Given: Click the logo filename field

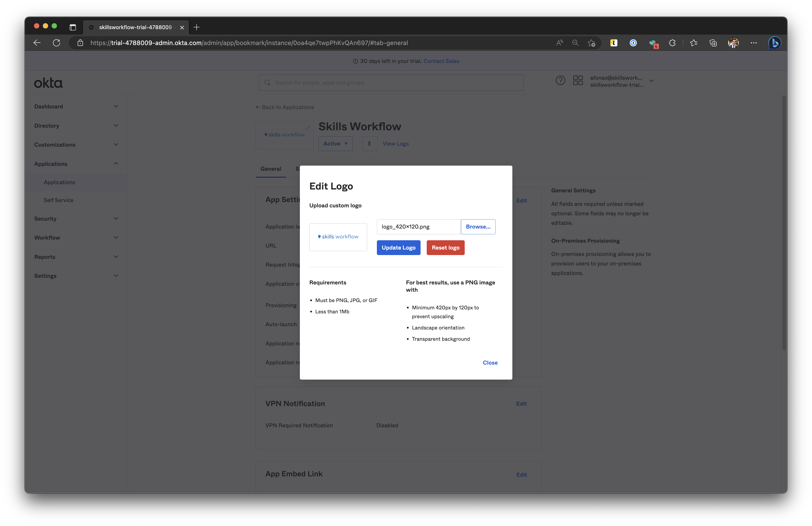Looking at the screenshot, I should click(x=419, y=227).
